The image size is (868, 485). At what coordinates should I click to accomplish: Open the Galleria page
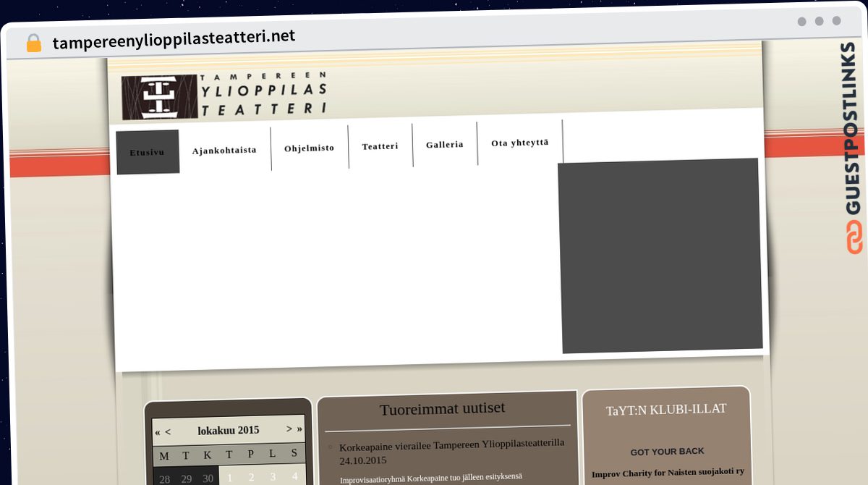444,145
